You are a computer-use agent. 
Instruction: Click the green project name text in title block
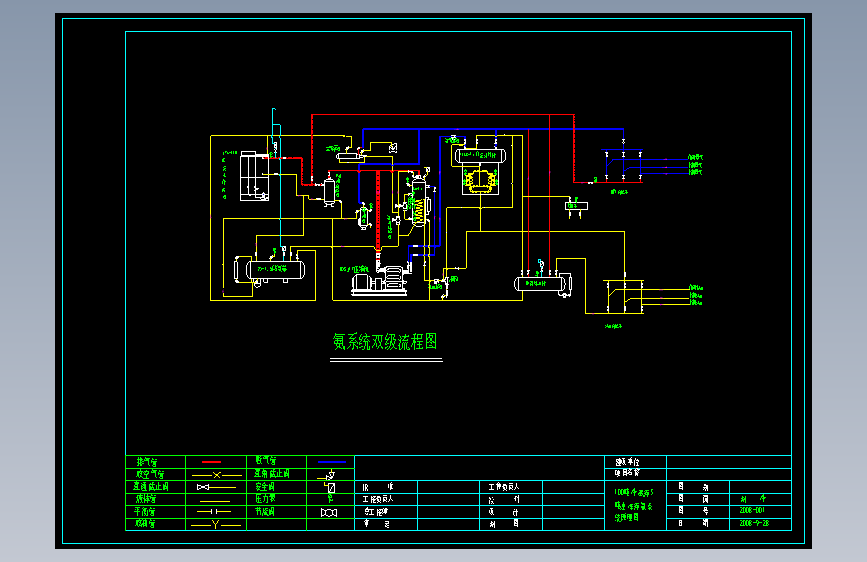(x=634, y=504)
